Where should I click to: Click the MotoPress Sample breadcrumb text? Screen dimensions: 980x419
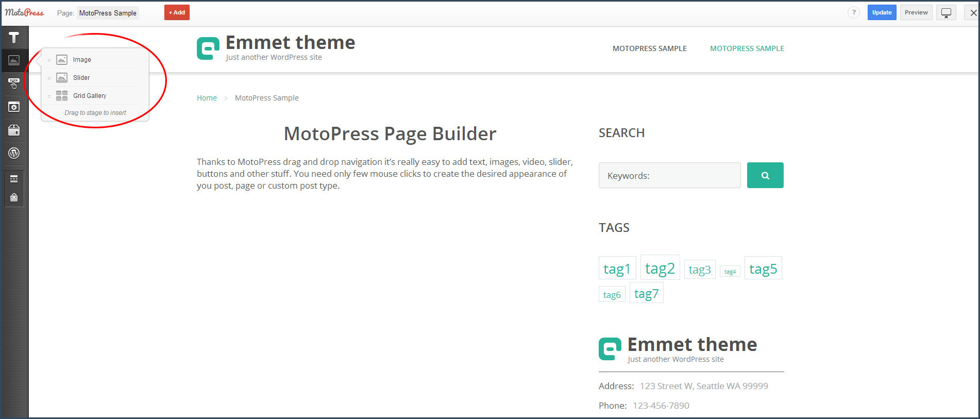267,98
